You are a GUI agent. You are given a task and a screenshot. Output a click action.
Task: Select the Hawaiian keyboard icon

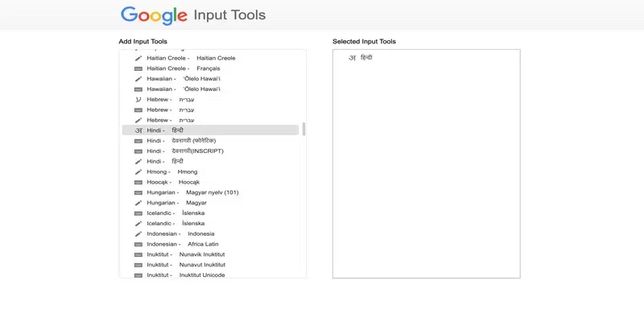138,89
